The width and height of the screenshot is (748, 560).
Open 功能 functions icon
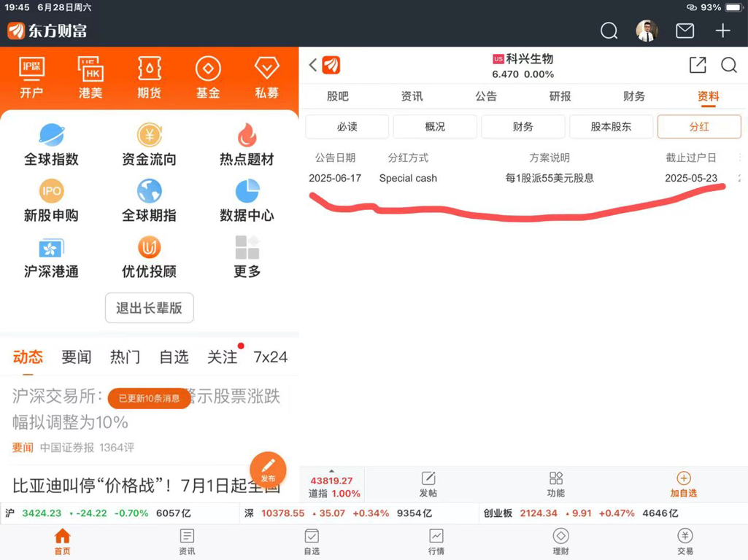point(556,485)
